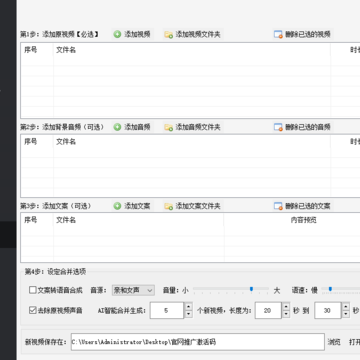Uncheck 去除原视频声音 checkbox
Viewport: 360px width, 360px height.
pyautogui.click(x=33, y=310)
